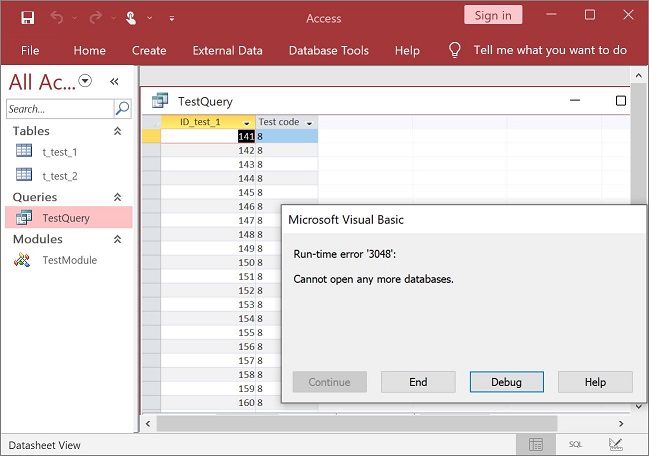The height and width of the screenshot is (456, 649).
Task: Click cell with value 141
Action: 208,136
